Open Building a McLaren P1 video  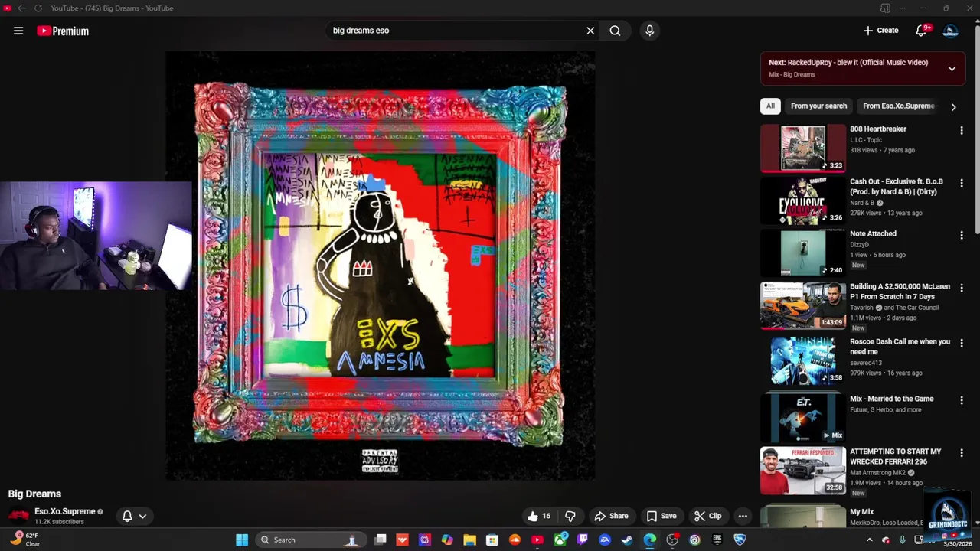802,305
